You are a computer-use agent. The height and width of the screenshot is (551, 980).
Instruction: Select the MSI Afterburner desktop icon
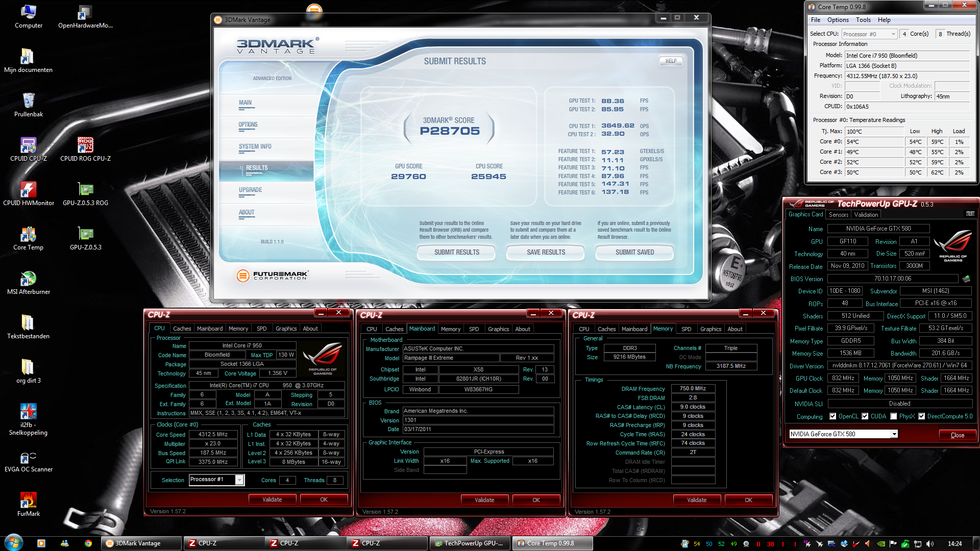click(x=28, y=283)
